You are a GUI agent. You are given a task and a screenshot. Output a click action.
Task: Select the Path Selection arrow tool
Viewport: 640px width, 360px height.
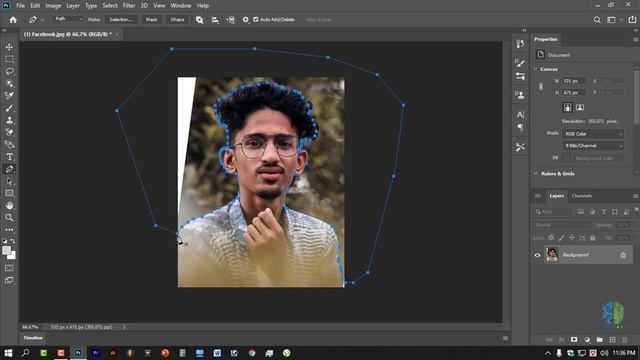[9, 181]
